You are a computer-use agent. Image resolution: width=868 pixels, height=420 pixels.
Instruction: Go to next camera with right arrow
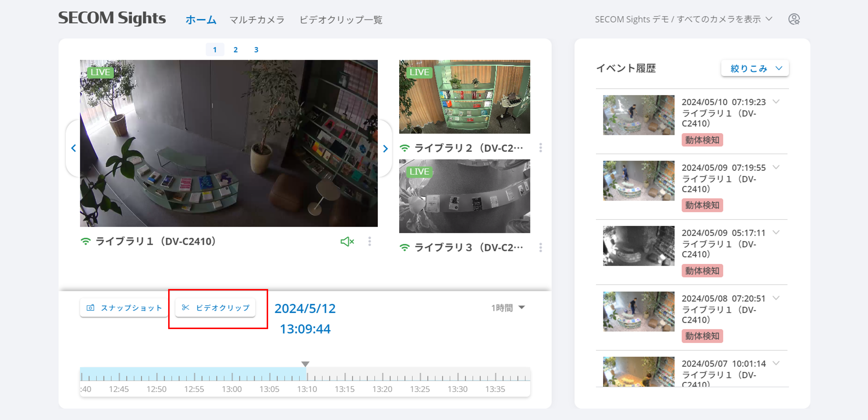(386, 149)
